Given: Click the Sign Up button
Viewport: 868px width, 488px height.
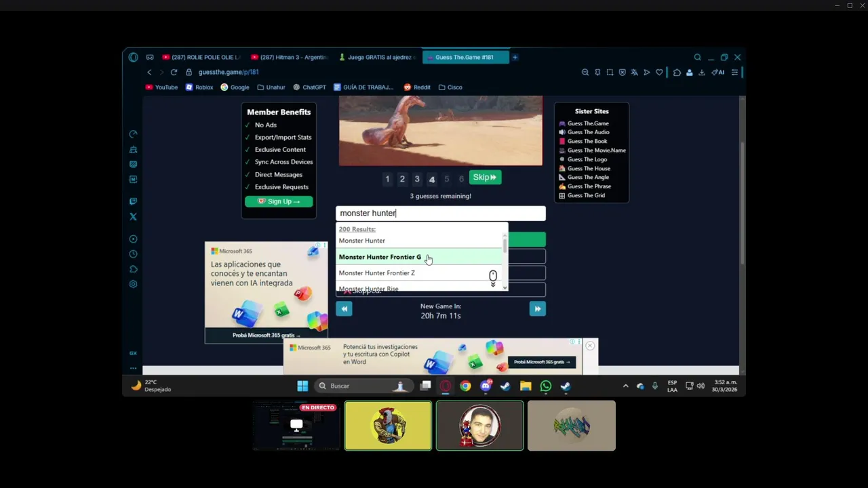Looking at the screenshot, I should click(279, 201).
